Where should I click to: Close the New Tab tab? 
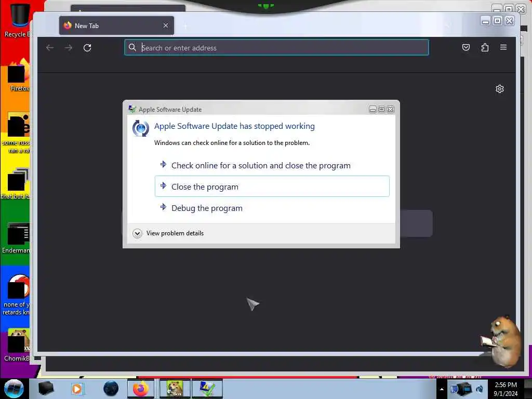[x=166, y=25]
